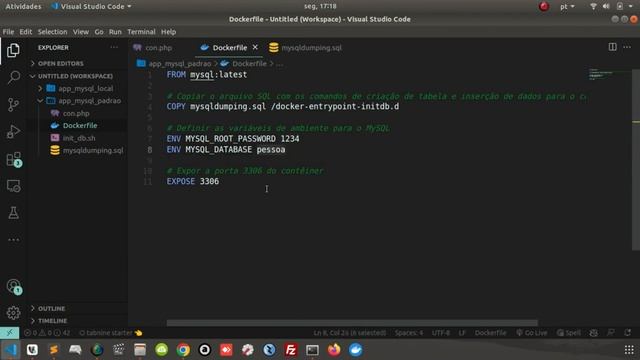Image resolution: width=640 pixels, height=360 pixels.
Task: Open the Selection menu
Action: tap(52, 31)
